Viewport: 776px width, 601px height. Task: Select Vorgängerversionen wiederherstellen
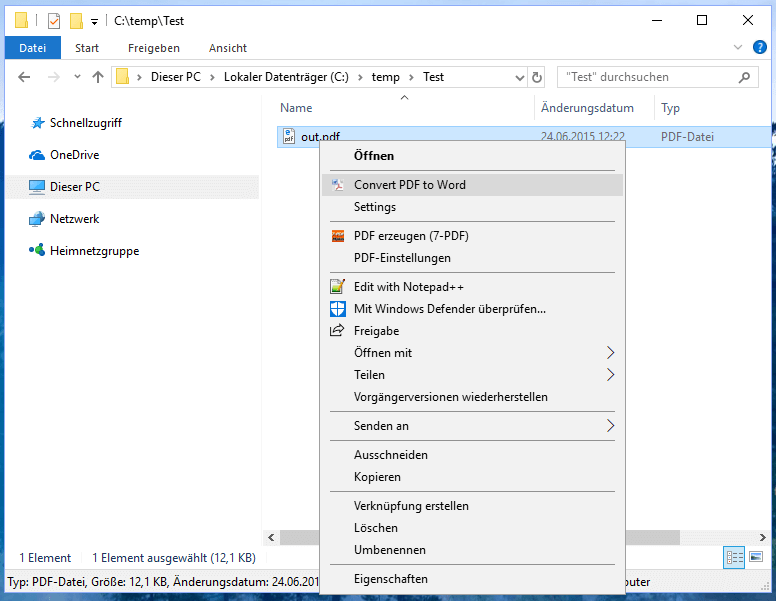point(472,397)
